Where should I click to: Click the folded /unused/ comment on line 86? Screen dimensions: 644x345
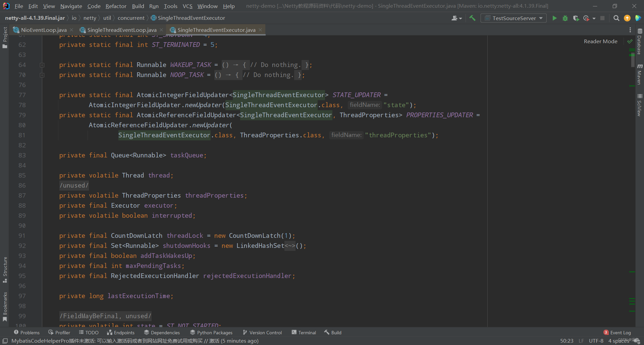[x=74, y=186]
